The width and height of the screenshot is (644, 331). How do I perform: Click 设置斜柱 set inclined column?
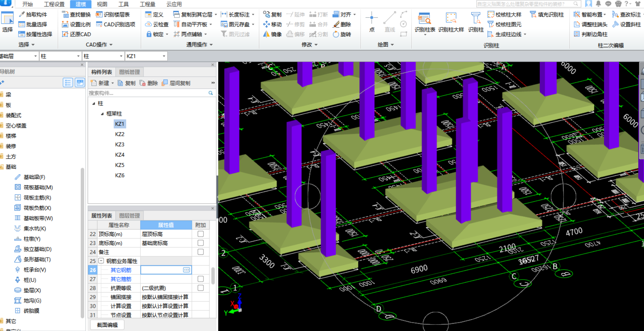tap(626, 24)
